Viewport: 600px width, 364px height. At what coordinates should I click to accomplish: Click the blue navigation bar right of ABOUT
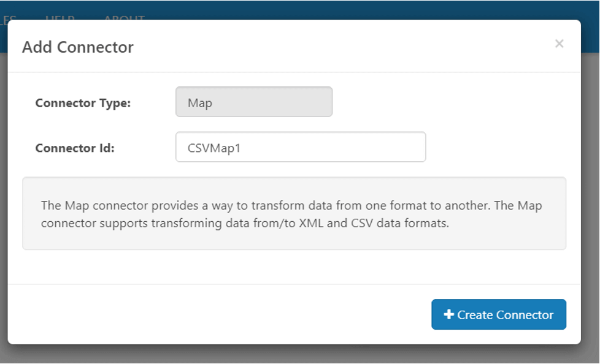pyautogui.click(x=368, y=10)
